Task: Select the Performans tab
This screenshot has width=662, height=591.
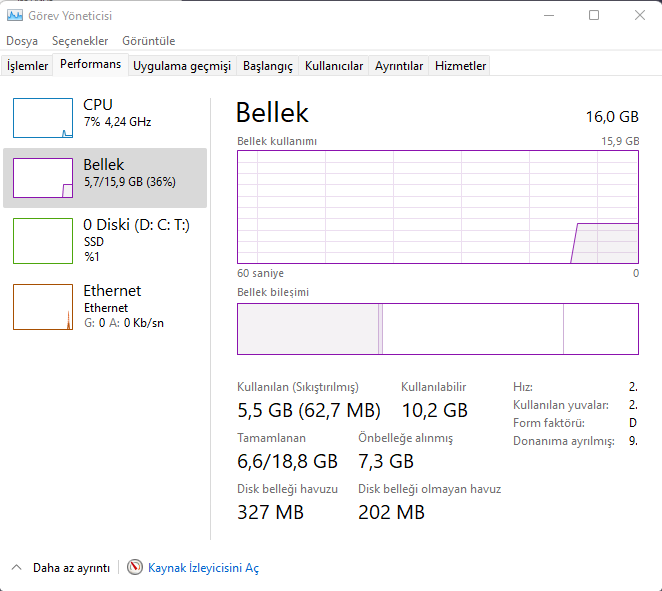Action: pyautogui.click(x=90, y=64)
